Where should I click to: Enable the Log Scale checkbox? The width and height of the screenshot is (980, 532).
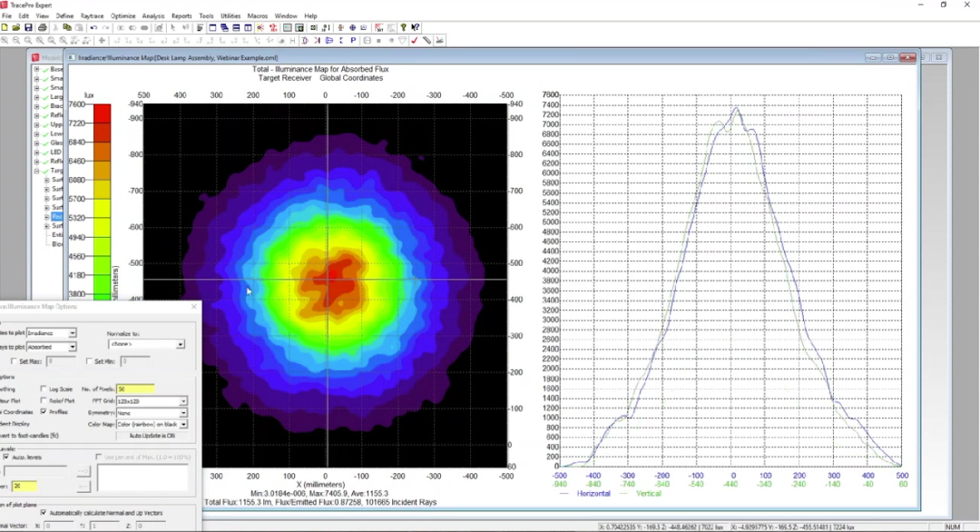pos(44,389)
